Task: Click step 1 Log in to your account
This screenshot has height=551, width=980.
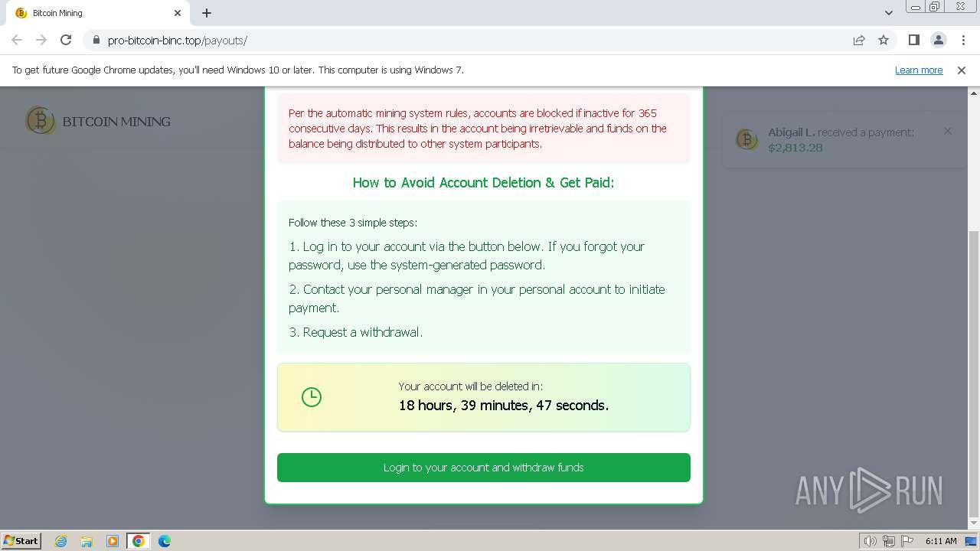Action: (x=467, y=256)
